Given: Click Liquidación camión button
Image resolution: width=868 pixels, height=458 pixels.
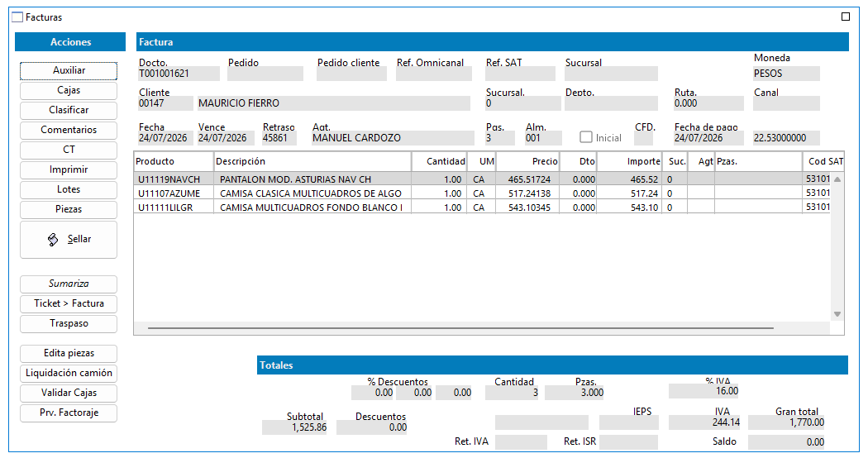Looking at the screenshot, I should 69,374.
